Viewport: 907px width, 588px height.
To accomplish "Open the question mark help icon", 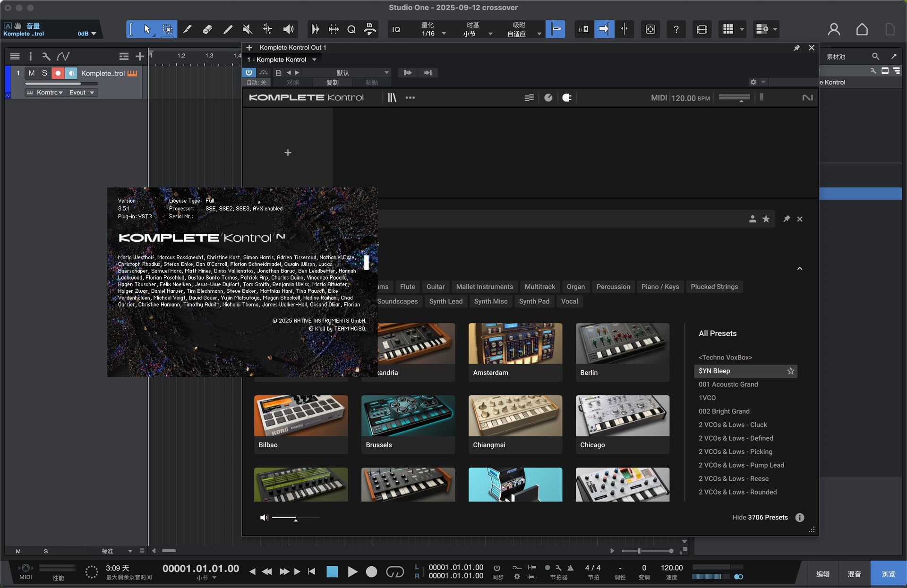I will tap(676, 29).
